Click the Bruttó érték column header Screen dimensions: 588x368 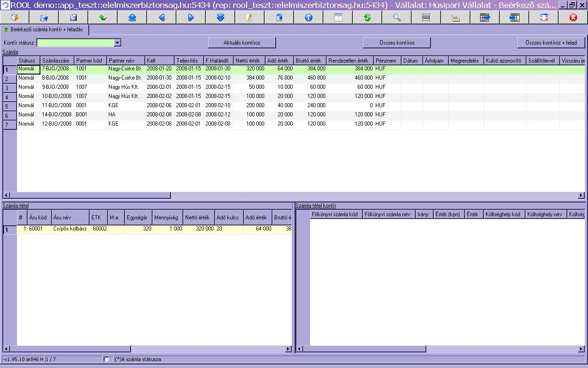[x=310, y=61]
